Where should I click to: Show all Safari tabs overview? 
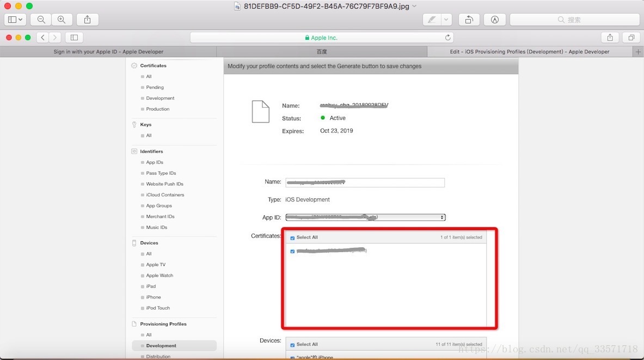[x=631, y=38]
